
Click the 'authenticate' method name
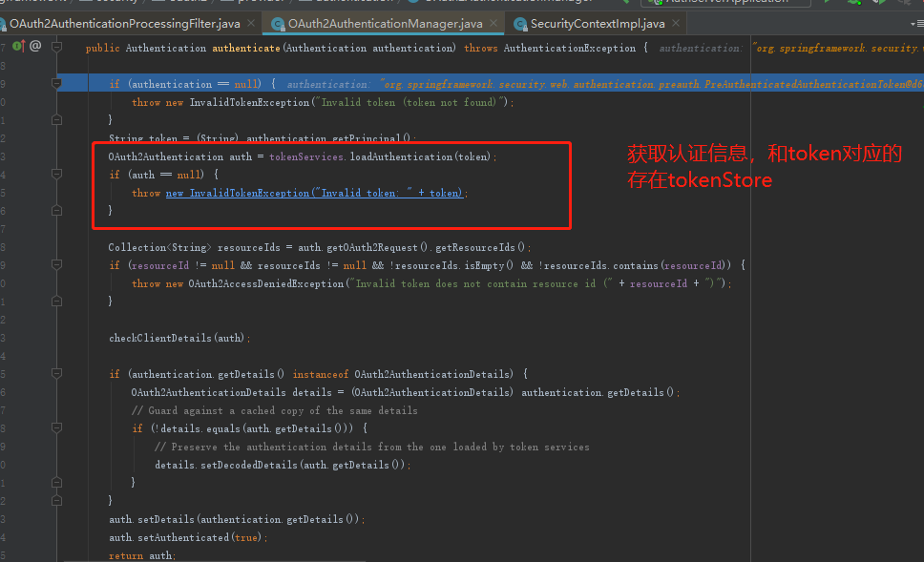click(245, 48)
